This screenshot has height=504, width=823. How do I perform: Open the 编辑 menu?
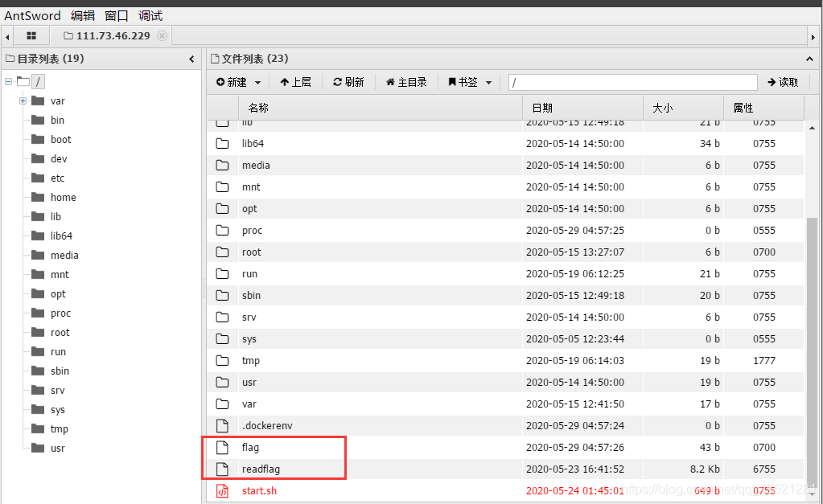pyautogui.click(x=83, y=16)
